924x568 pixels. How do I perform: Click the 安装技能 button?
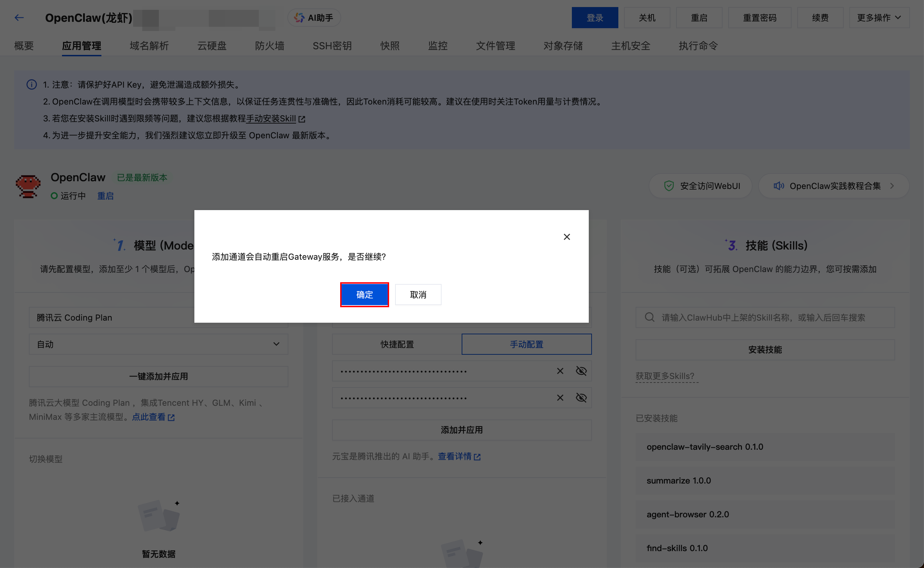click(x=764, y=349)
